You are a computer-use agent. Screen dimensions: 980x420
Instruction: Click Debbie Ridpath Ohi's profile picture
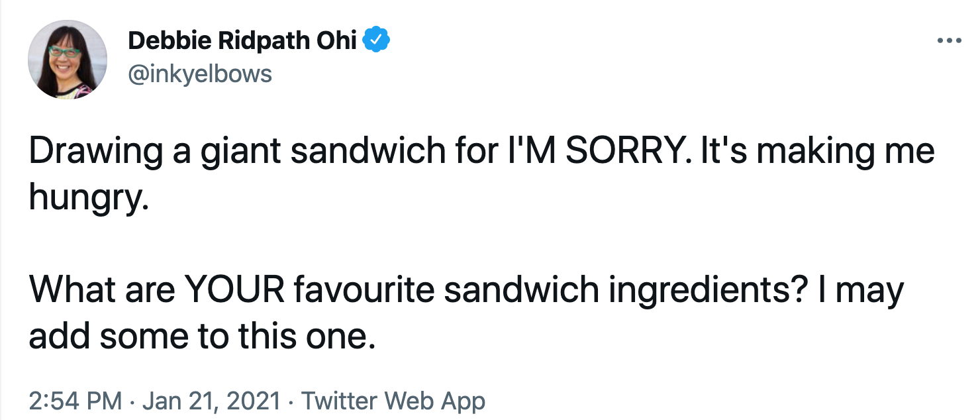click(x=68, y=59)
